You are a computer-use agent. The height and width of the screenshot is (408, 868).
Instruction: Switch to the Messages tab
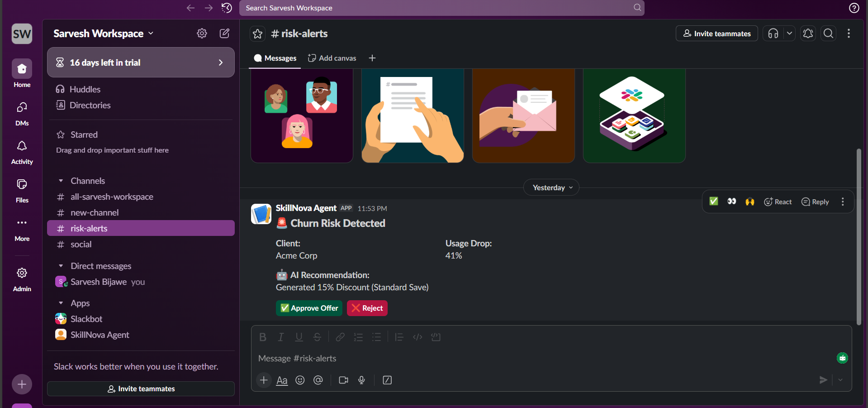(275, 58)
